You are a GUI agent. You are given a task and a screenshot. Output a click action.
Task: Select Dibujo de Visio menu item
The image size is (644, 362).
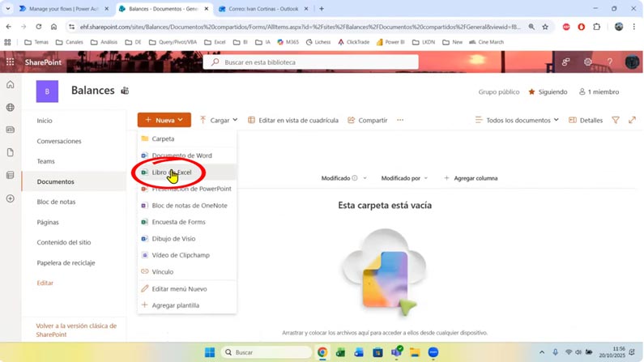click(187, 239)
